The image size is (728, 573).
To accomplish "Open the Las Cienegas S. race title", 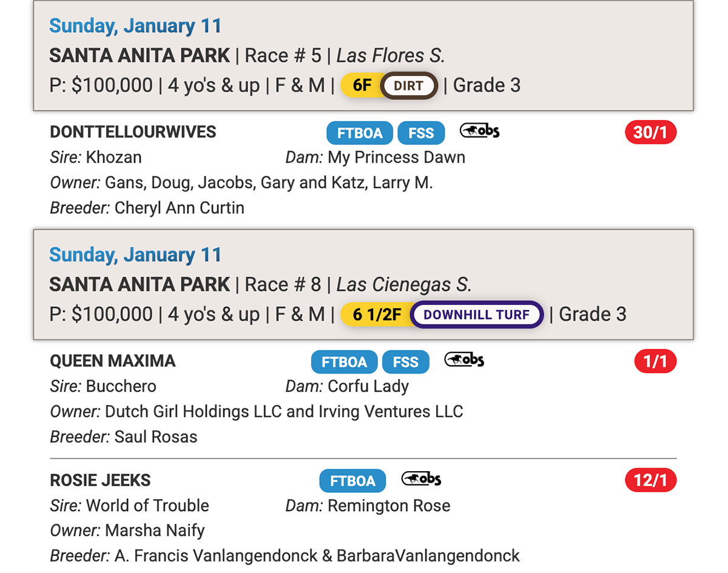I will (403, 285).
